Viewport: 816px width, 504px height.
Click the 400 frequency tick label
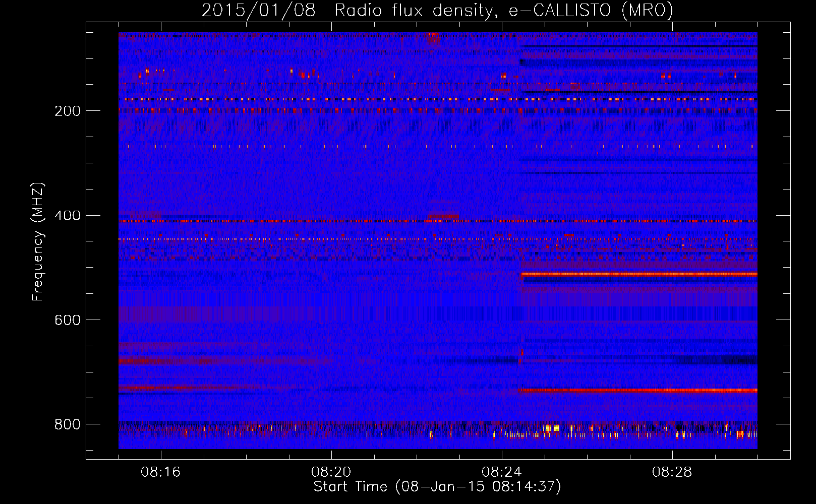point(67,216)
